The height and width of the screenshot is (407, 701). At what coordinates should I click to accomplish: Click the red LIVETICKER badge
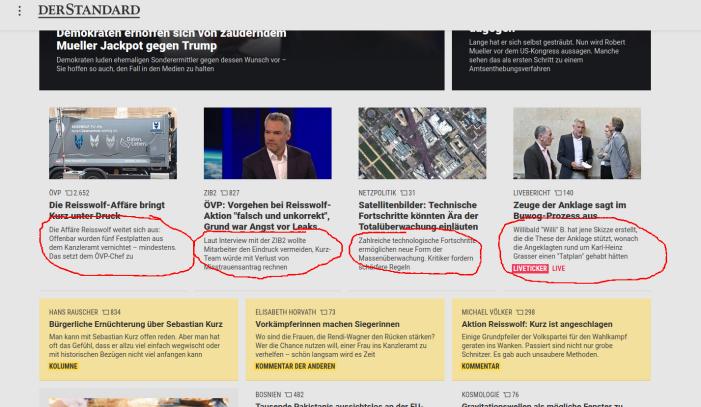(530, 268)
